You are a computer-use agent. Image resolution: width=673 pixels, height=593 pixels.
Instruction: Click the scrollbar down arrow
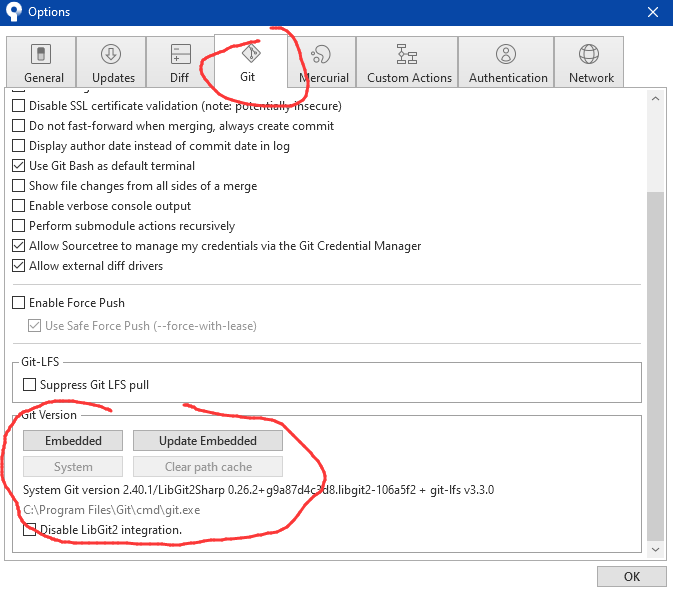pyautogui.click(x=655, y=550)
